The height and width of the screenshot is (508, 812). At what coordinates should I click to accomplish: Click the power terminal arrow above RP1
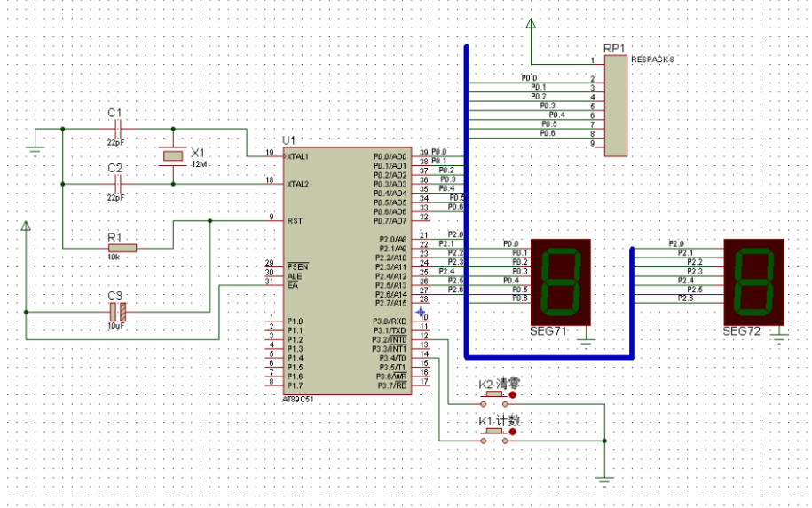pyautogui.click(x=531, y=26)
